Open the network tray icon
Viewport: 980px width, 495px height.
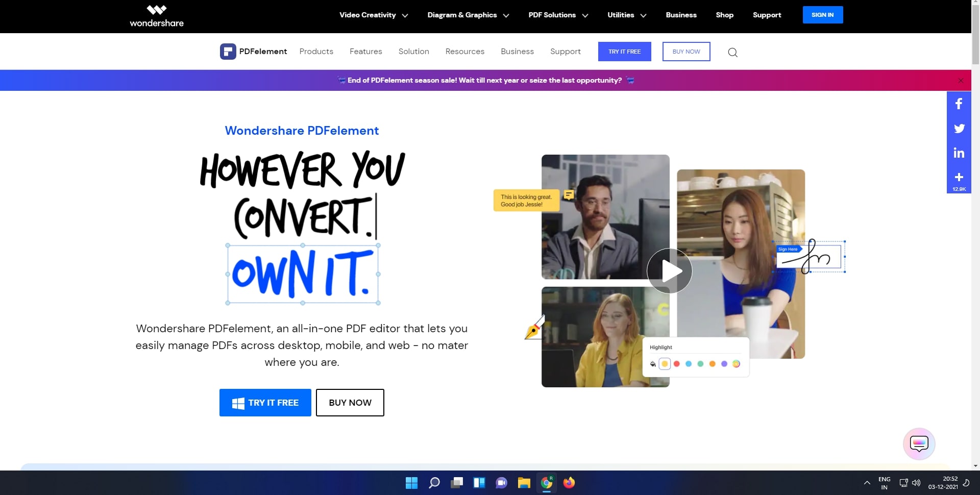[x=903, y=483]
